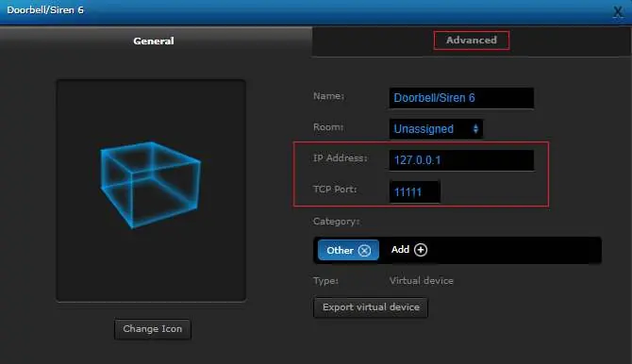Close the Doorbell/Siren 6 dialog
Screen dimensions: 632x364
pyautogui.click(x=618, y=11)
